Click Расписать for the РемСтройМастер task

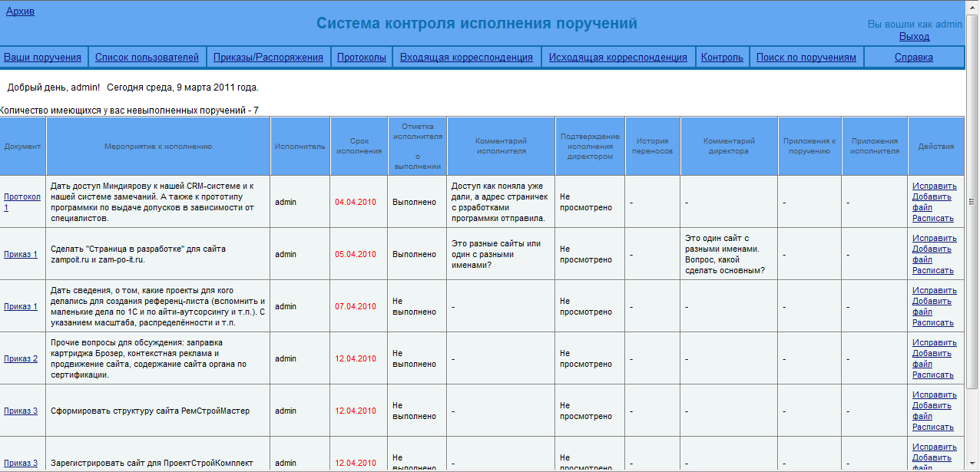[x=932, y=427]
